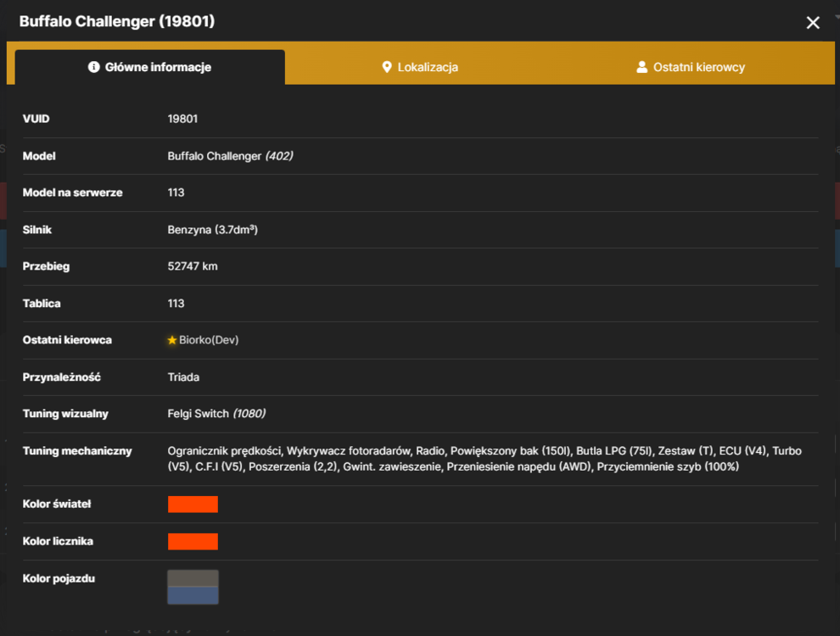Click the Kolor świateł orange swatch
Image resolution: width=840 pixels, height=636 pixels.
tap(193, 505)
